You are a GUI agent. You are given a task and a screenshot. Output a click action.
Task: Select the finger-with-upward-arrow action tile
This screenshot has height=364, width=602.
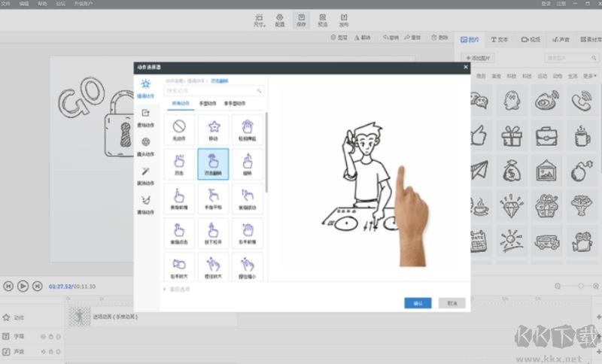[248, 164]
